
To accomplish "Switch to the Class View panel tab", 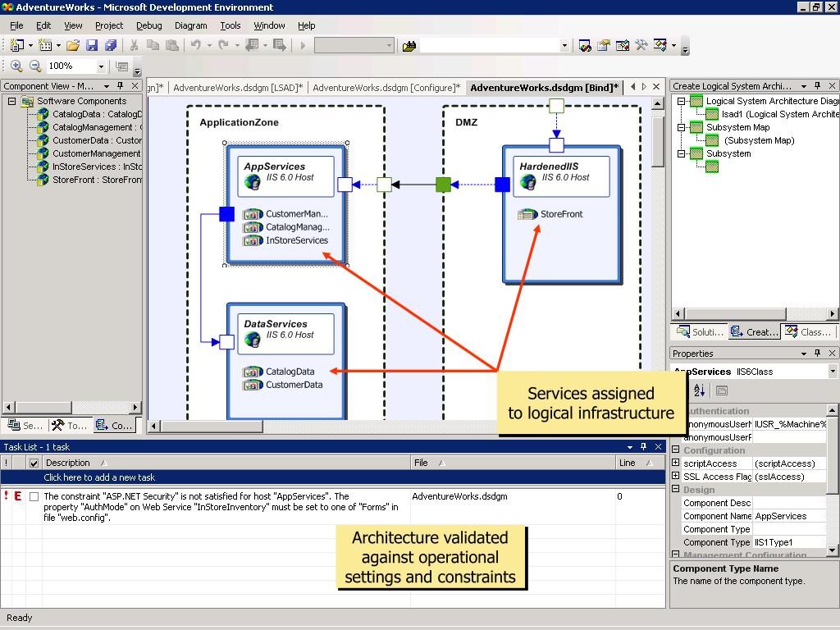I will pyautogui.click(x=808, y=331).
